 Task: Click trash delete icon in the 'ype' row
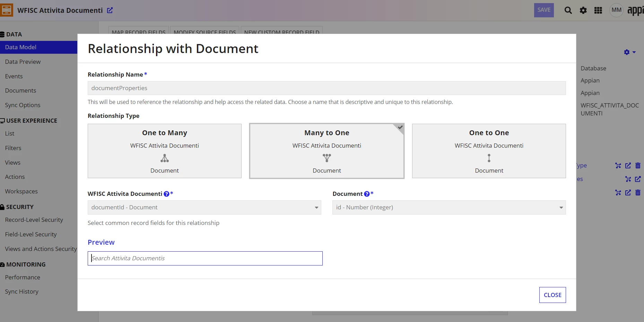pyautogui.click(x=638, y=166)
